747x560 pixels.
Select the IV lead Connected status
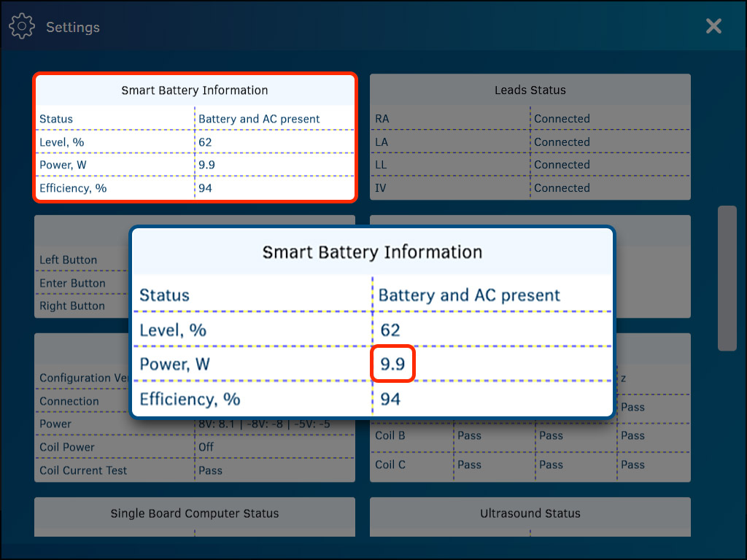(562, 188)
